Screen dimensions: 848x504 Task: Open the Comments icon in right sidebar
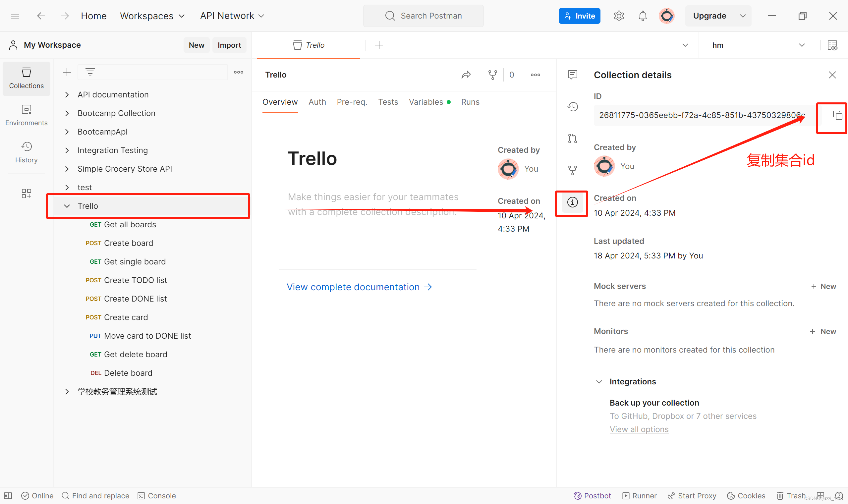coord(572,75)
